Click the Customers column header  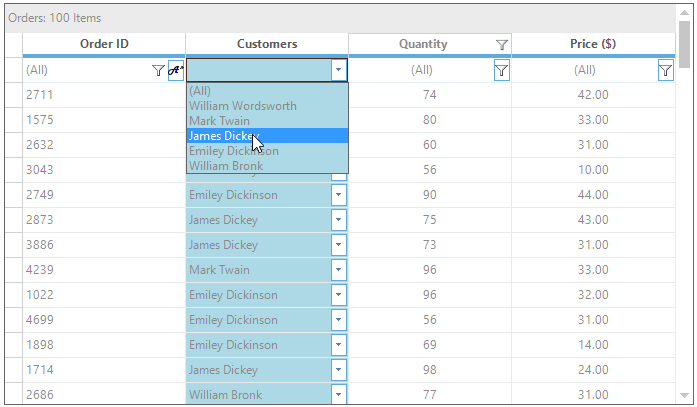267,44
